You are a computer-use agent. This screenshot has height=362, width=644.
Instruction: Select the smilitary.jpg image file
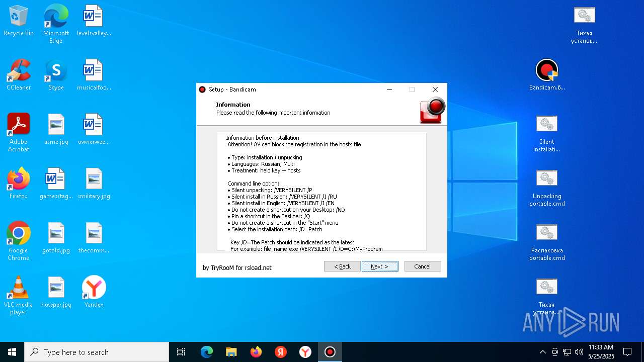[94, 184]
